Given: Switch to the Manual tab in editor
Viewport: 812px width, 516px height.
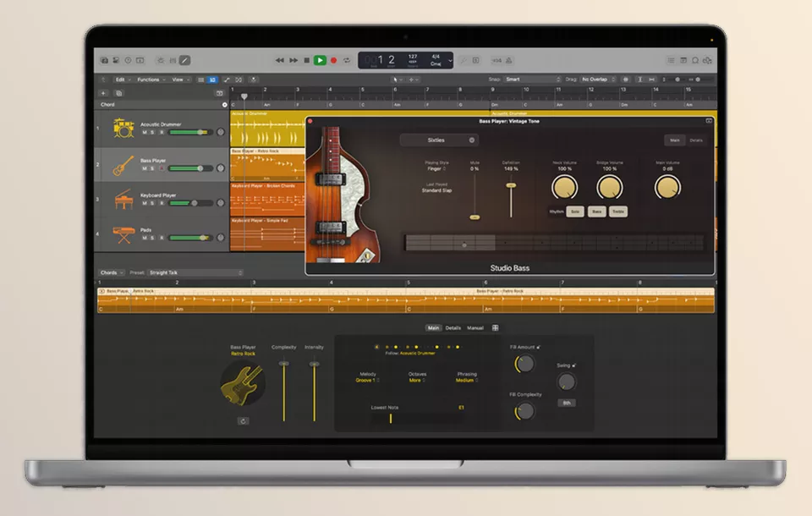Looking at the screenshot, I should (475, 328).
